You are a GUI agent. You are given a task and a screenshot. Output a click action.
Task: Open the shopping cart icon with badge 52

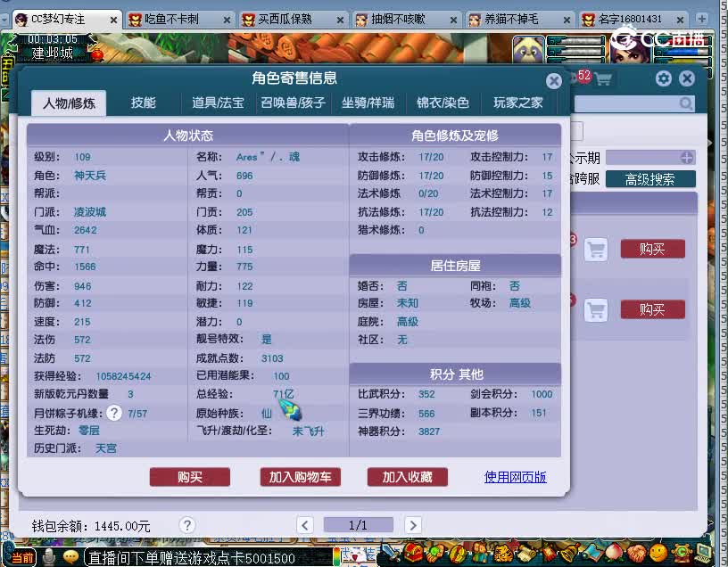coord(602,78)
